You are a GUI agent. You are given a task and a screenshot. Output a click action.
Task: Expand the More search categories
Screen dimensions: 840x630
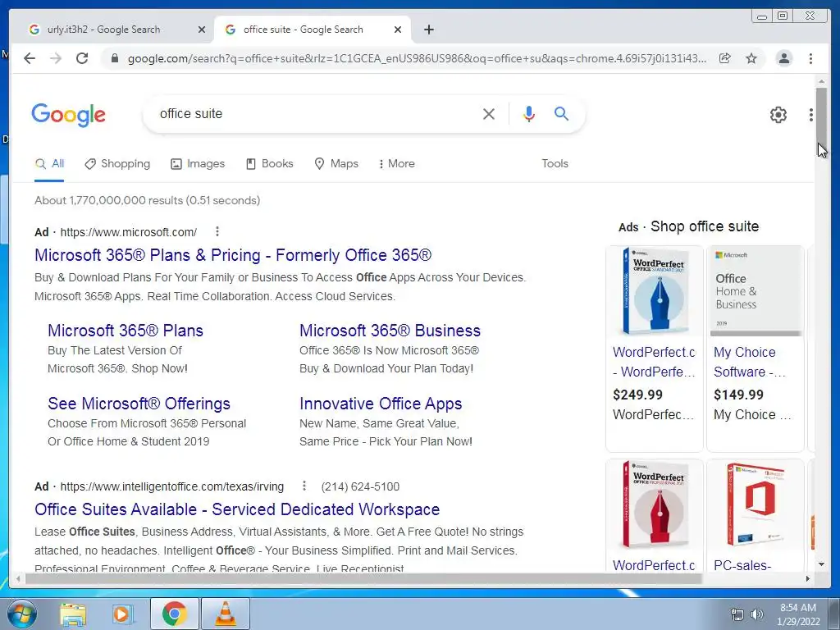(x=397, y=164)
